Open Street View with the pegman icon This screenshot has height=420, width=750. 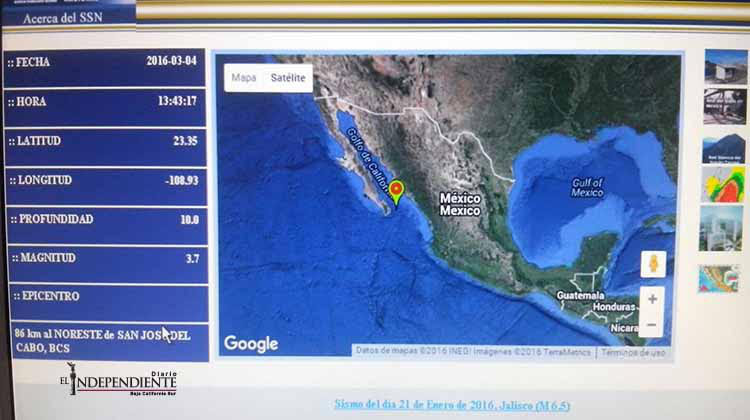[x=653, y=264]
